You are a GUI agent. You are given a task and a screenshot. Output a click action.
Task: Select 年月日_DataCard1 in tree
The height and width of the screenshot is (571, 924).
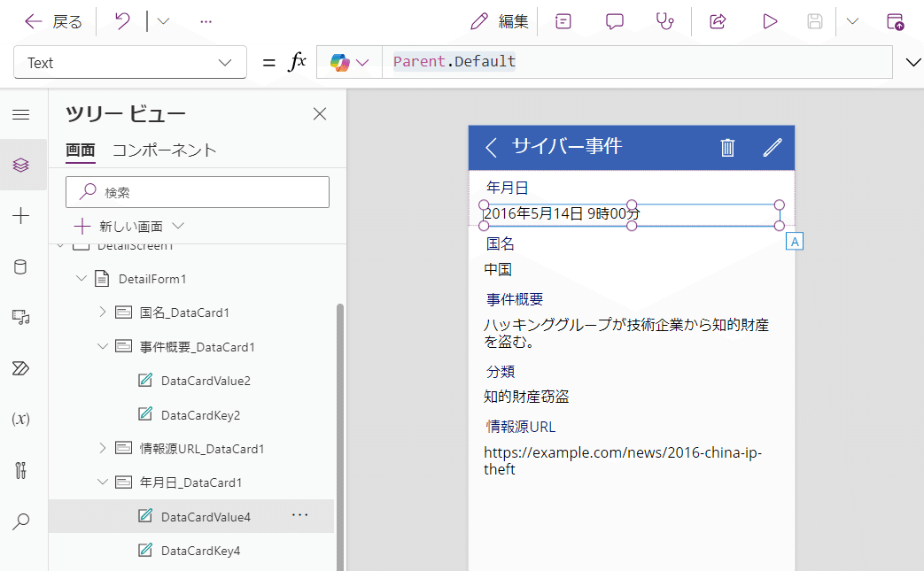tap(190, 482)
